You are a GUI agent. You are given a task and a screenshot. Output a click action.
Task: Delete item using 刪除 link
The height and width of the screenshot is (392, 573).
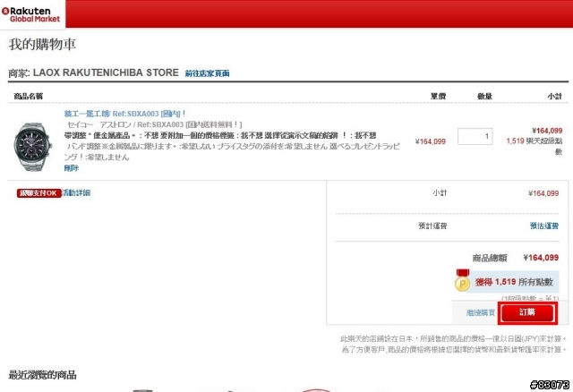72,168
